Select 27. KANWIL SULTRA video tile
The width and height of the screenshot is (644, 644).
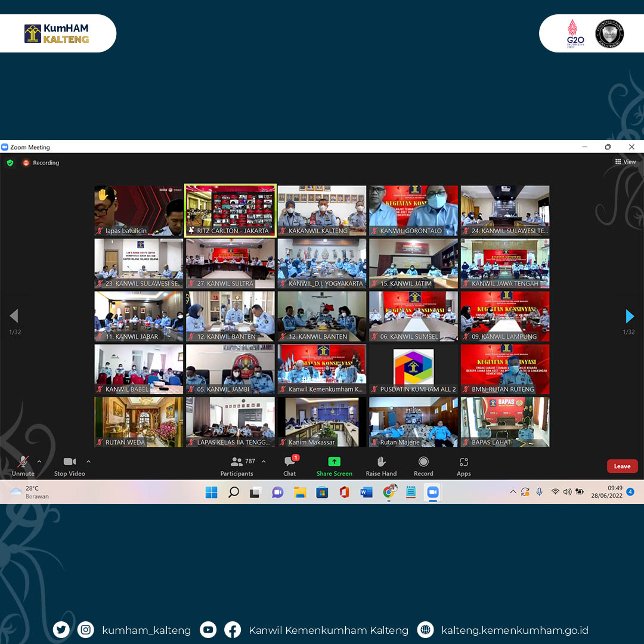tap(230, 264)
